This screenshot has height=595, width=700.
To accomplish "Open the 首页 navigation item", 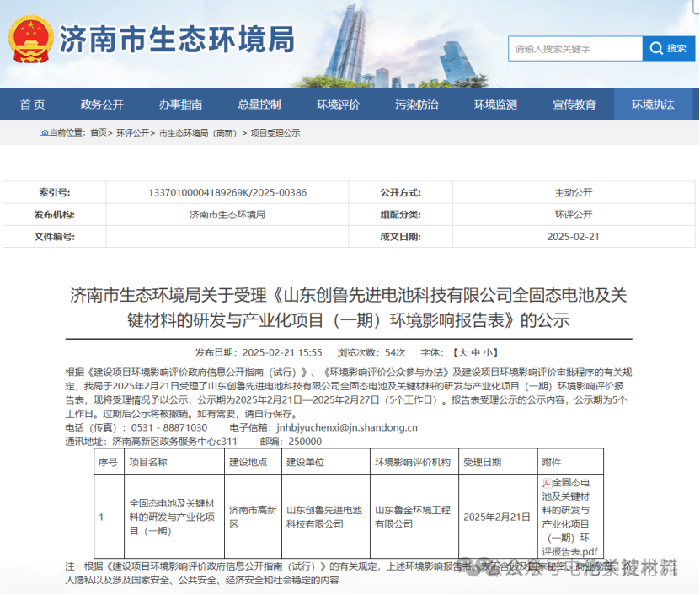I will tap(33, 105).
